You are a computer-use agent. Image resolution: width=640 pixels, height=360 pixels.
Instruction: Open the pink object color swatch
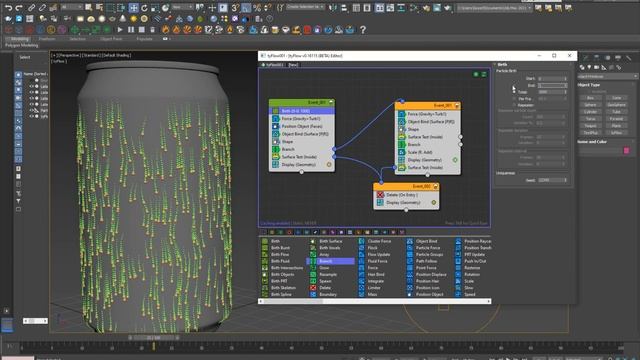627,151
